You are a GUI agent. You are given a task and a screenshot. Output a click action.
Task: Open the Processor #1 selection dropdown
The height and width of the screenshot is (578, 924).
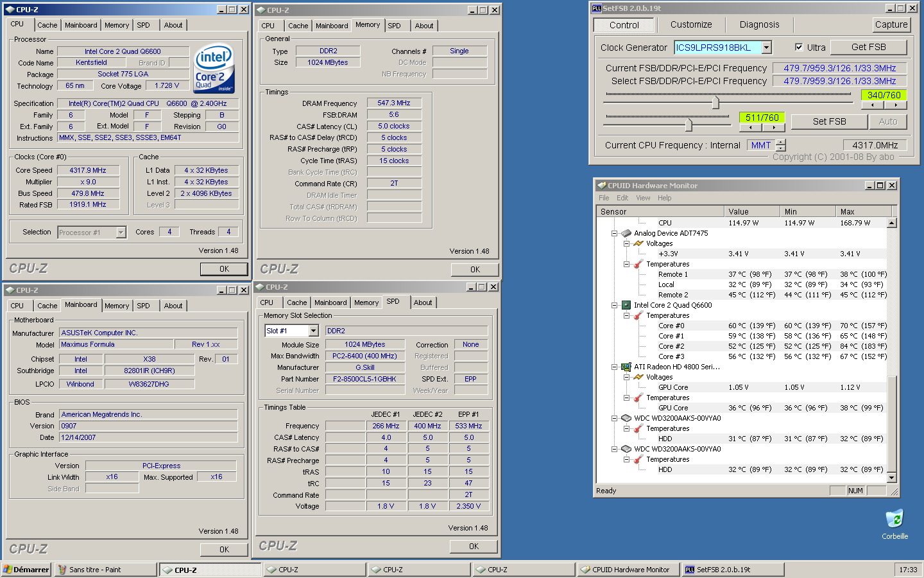pos(121,232)
